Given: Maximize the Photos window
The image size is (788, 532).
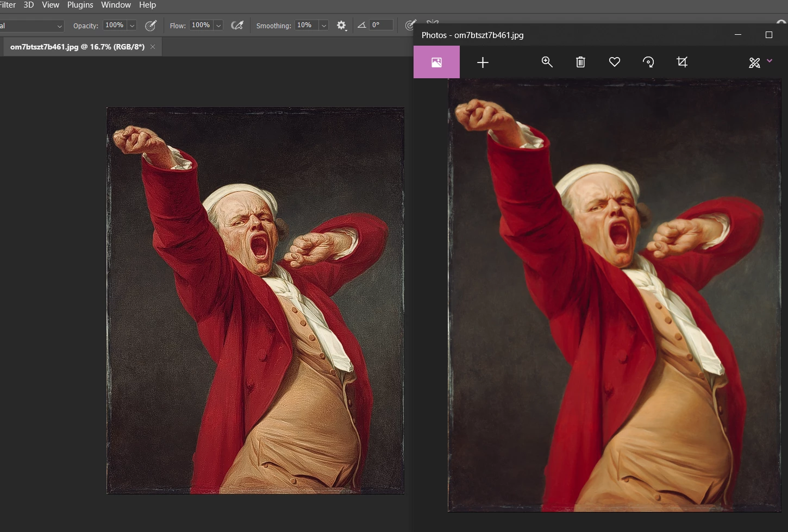Looking at the screenshot, I should click(768, 35).
